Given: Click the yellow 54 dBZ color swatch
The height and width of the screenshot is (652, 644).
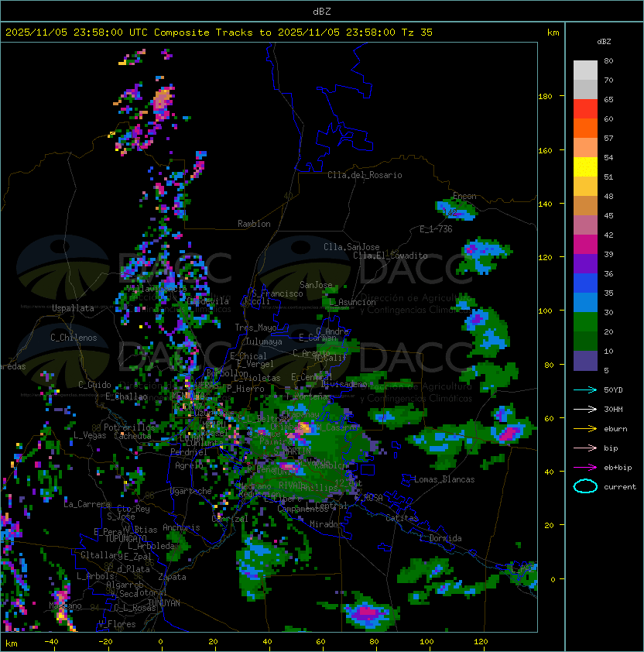Looking at the screenshot, I should (x=585, y=167).
